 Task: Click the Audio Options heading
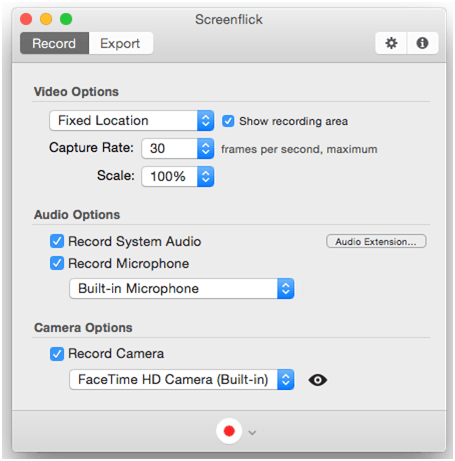click(77, 215)
